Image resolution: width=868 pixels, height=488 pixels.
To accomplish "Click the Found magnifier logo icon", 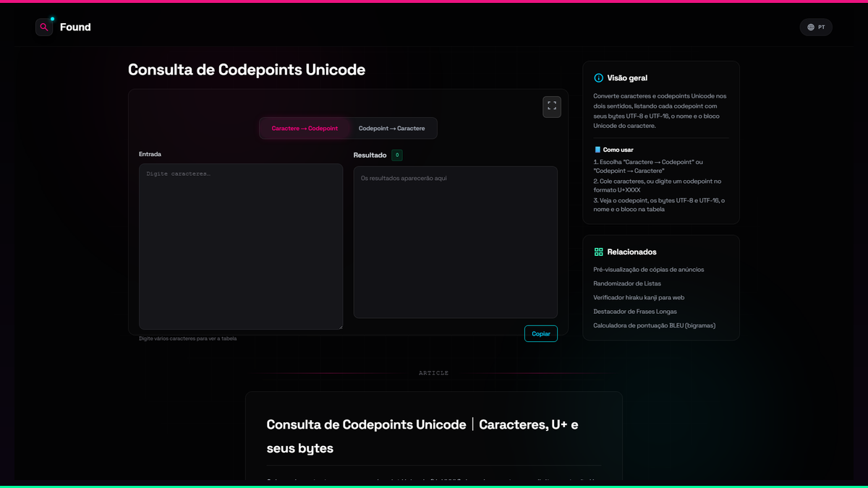I will [x=44, y=27].
